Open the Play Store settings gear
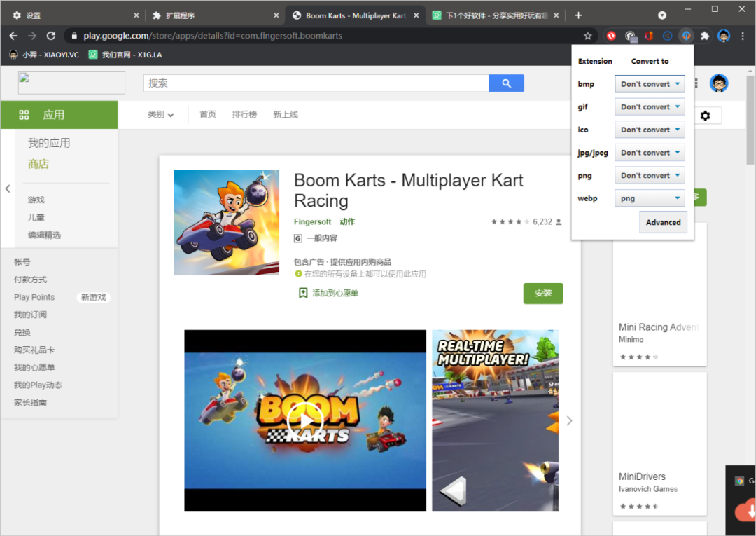This screenshot has height=536, width=756. tap(705, 116)
